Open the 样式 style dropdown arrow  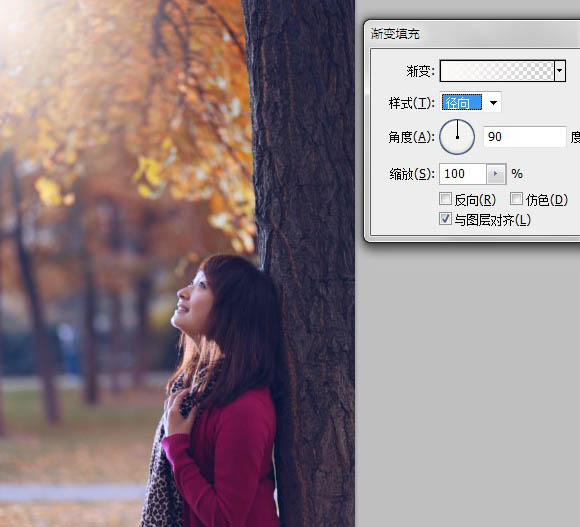pos(493,103)
